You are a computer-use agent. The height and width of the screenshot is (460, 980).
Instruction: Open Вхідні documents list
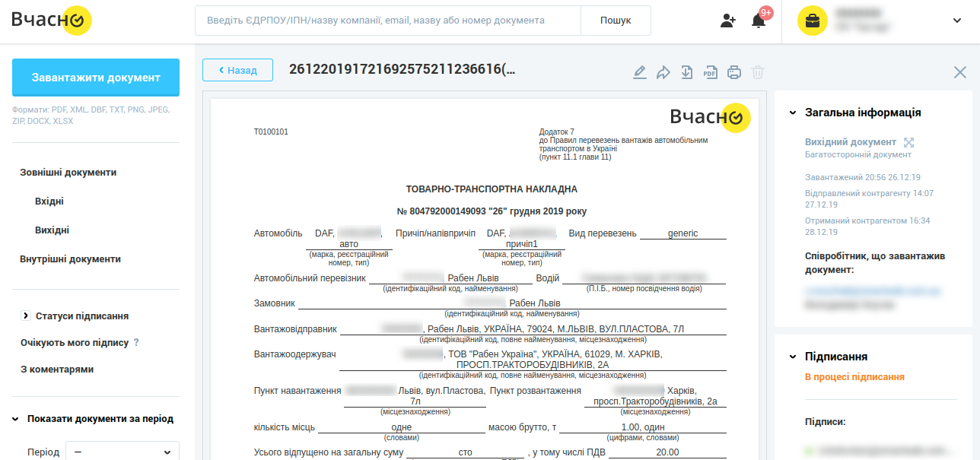[49, 201]
